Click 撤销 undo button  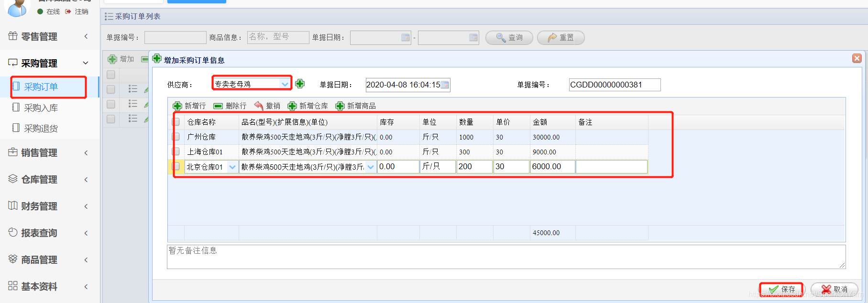[x=267, y=106]
